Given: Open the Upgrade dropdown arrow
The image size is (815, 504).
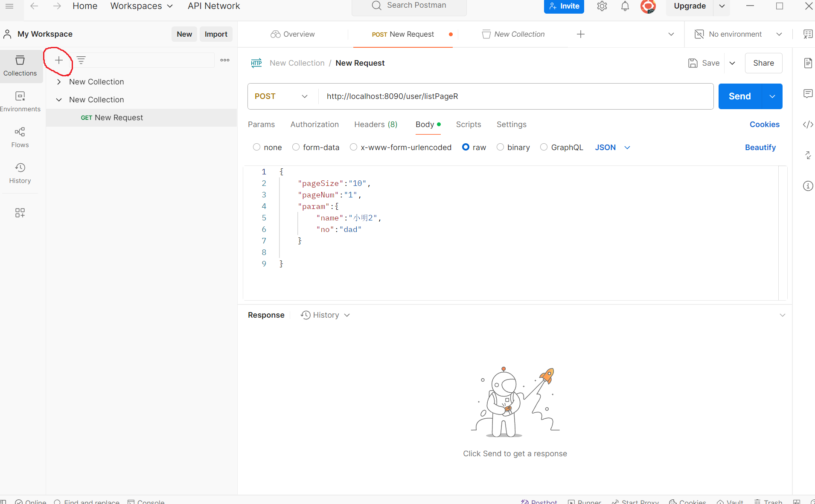Looking at the screenshot, I should [x=722, y=6].
